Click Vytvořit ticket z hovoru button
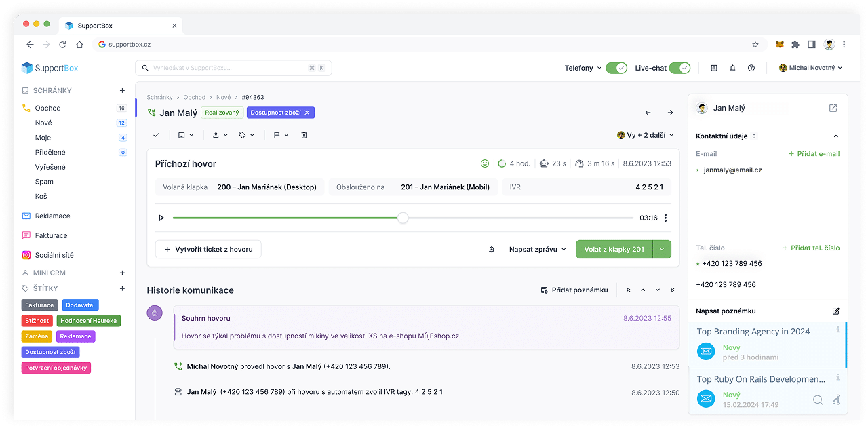Image resolution: width=868 pixels, height=428 pixels. tap(208, 249)
